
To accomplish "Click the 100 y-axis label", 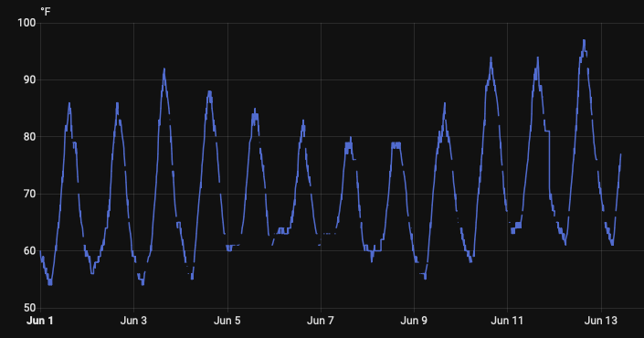I will (x=26, y=23).
